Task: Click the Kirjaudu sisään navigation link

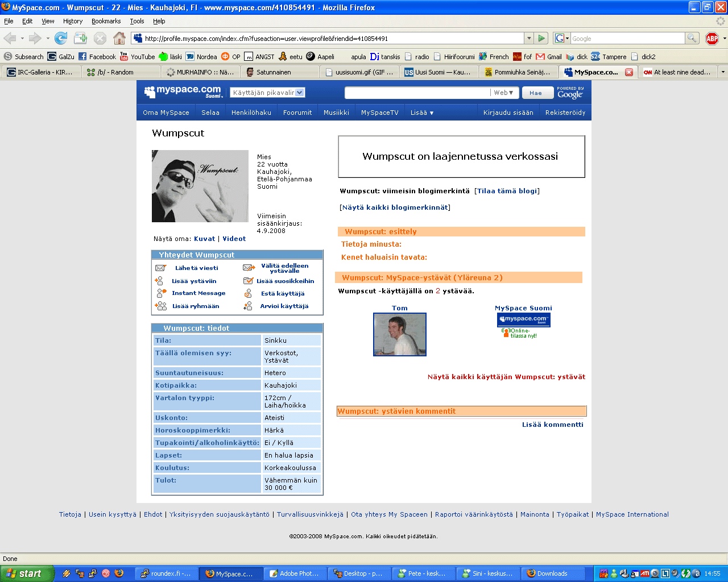Action: (508, 113)
